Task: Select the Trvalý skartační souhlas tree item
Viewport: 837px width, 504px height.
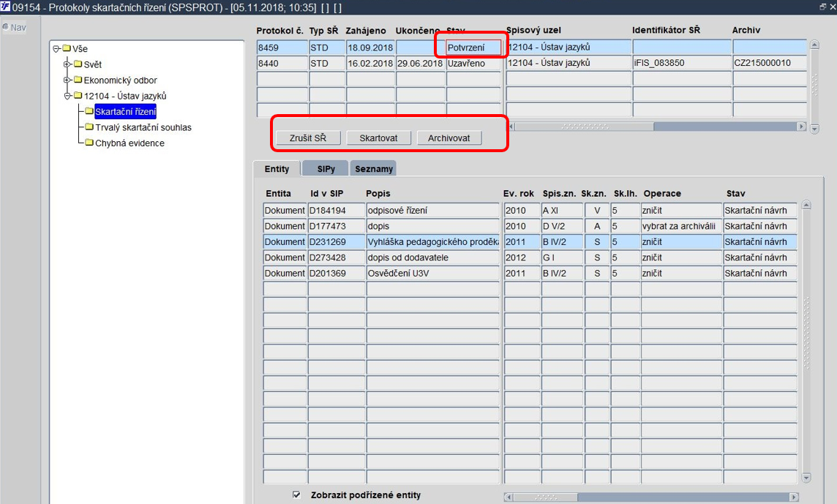Action: [x=143, y=127]
